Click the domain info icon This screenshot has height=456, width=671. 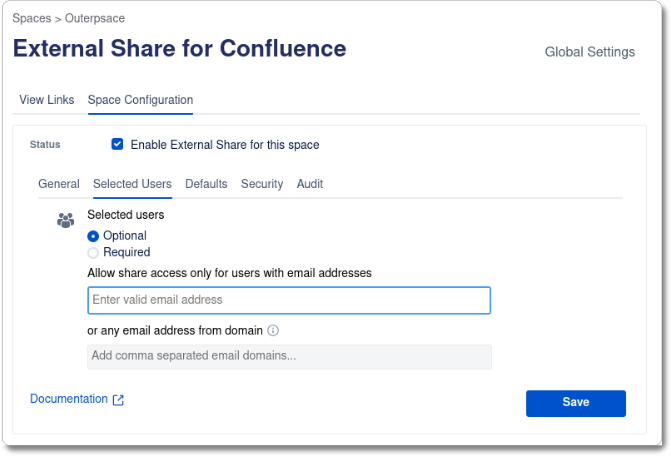(x=273, y=330)
